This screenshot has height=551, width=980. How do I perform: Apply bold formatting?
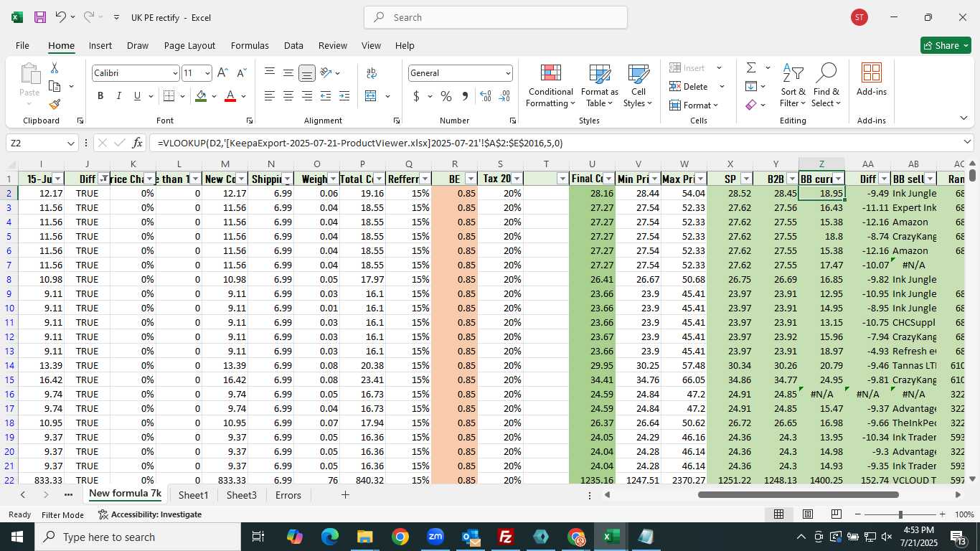100,96
